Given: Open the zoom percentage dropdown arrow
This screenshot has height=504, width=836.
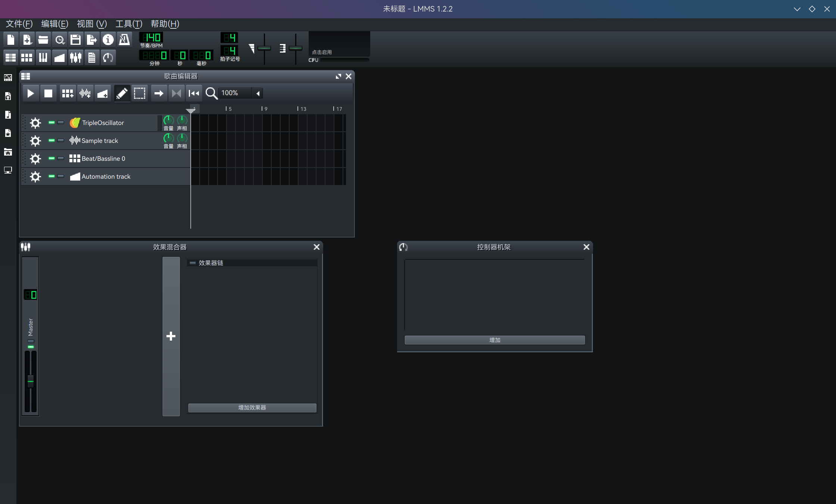Looking at the screenshot, I should point(258,93).
